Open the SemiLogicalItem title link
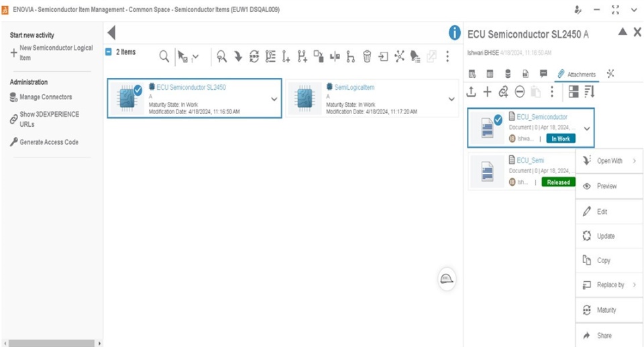Image resolution: width=644 pixels, height=347 pixels. tap(354, 87)
